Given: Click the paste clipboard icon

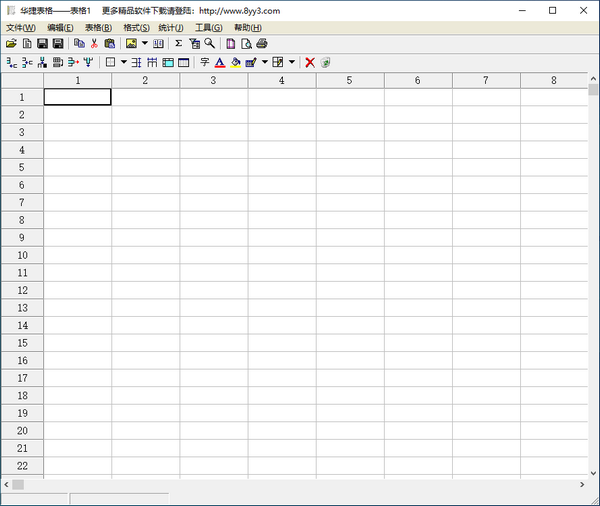Looking at the screenshot, I should coord(109,44).
